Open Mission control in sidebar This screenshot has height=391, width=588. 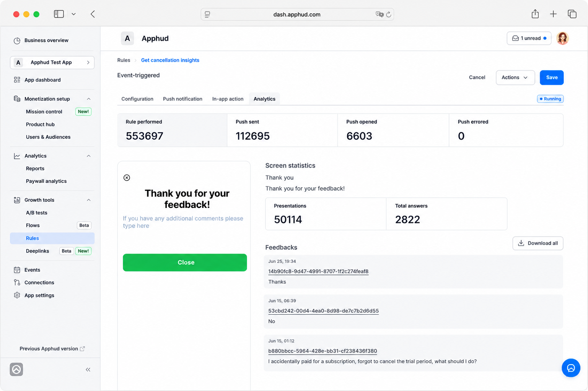[44, 112]
